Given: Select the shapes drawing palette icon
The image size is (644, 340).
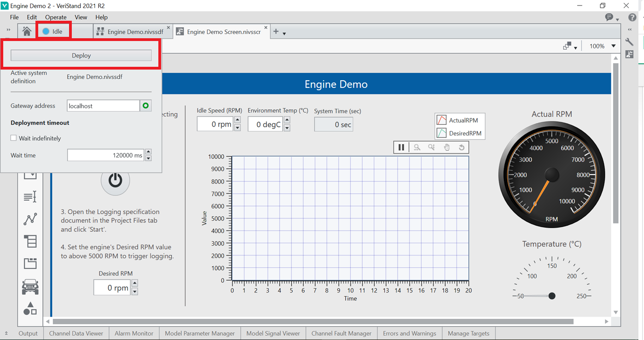Looking at the screenshot, I should tap(30, 308).
